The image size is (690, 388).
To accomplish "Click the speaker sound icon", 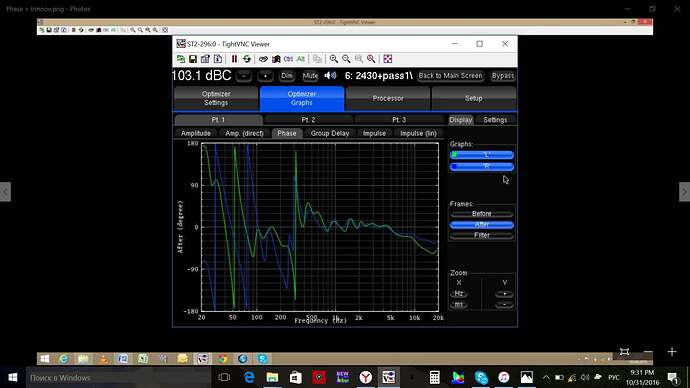I will (330, 76).
